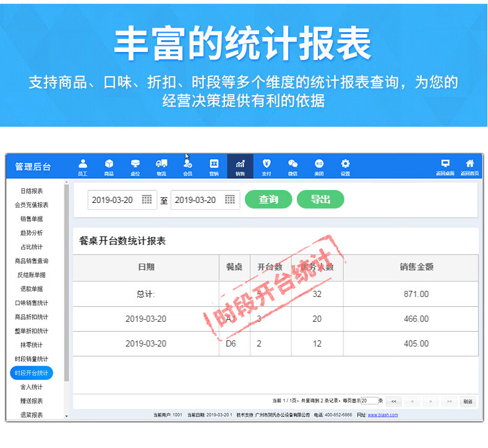Open 赠送报表 in the sidebar

tap(32, 401)
